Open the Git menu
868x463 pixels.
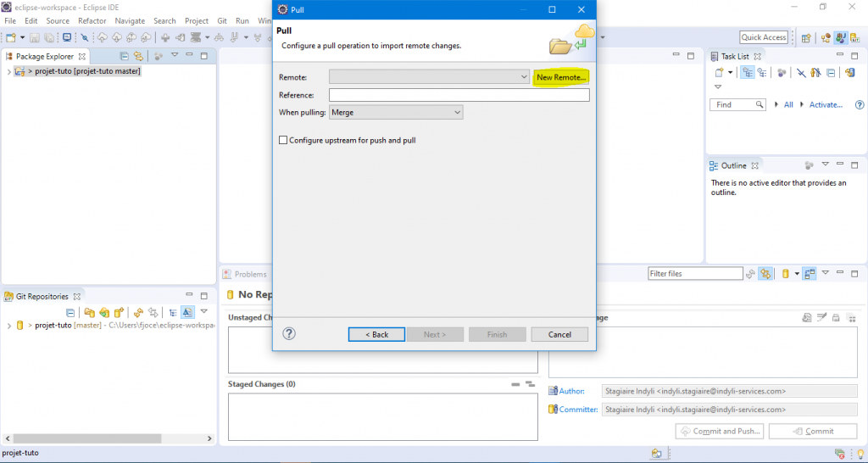[222, 21]
